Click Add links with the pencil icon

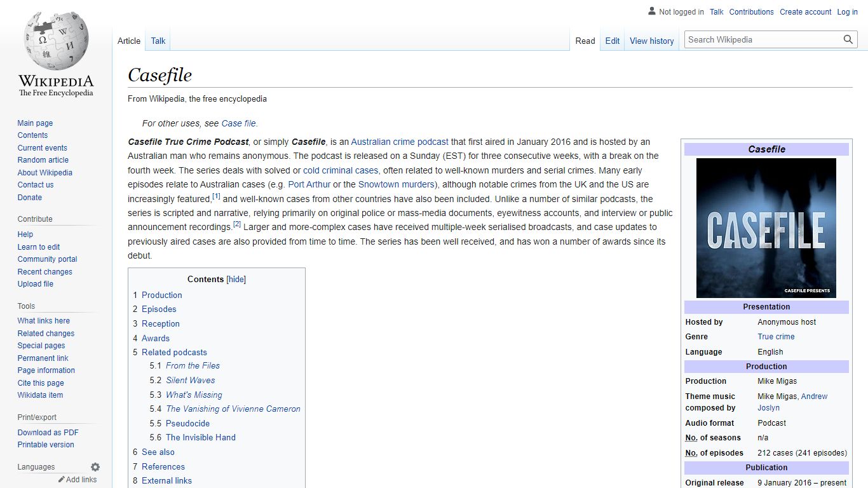coord(78,480)
